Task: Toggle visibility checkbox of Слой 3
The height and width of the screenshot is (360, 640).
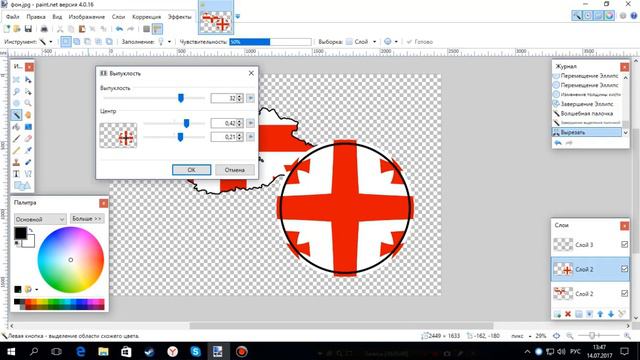Action: coord(624,244)
